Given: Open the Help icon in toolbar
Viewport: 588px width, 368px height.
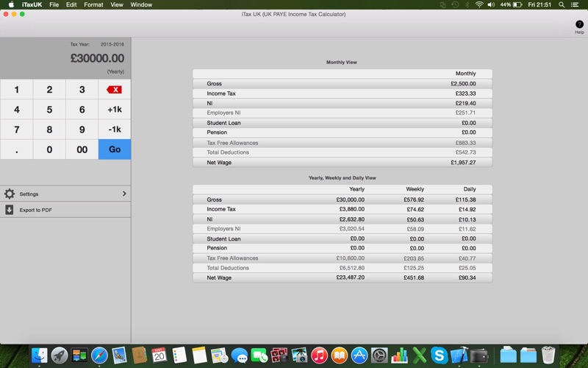Looking at the screenshot, I should point(579,24).
